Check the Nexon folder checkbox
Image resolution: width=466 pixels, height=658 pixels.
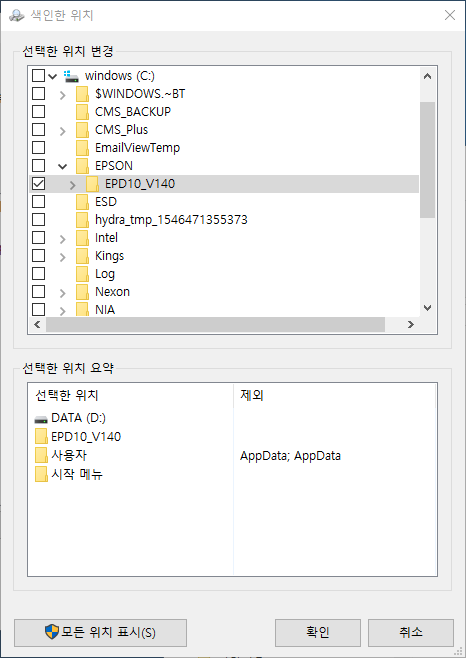[38, 292]
